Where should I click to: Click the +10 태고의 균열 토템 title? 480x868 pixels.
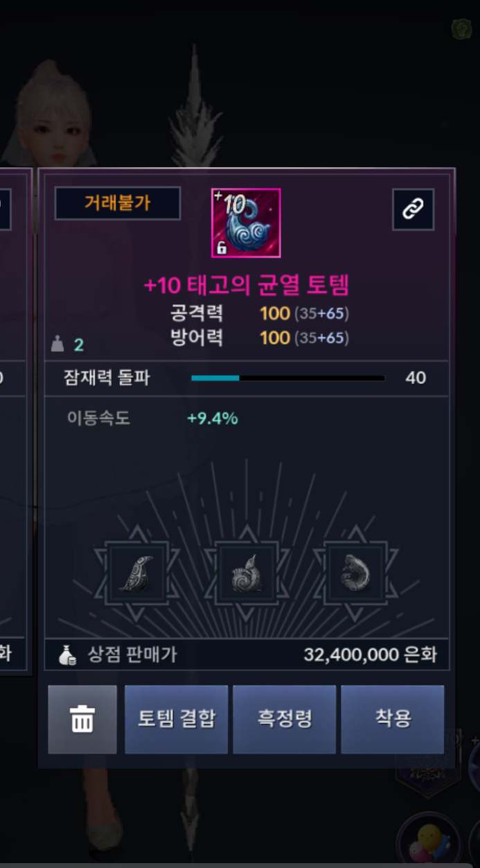[x=246, y=284]
